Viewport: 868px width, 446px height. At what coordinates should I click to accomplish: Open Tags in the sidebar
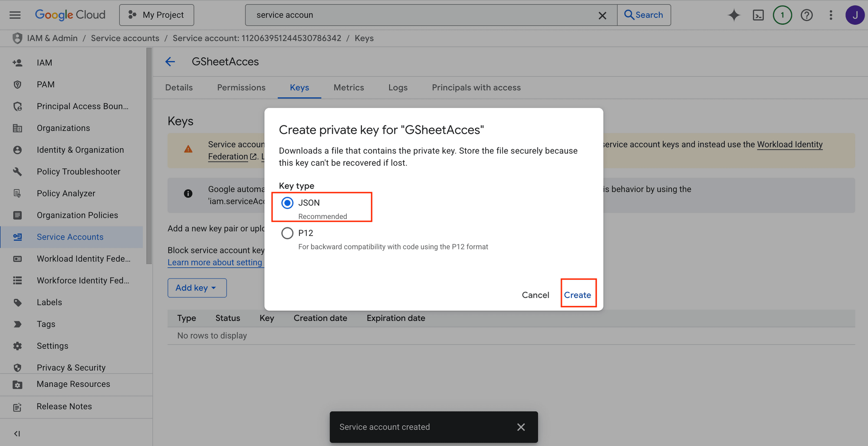coord(72,324)
